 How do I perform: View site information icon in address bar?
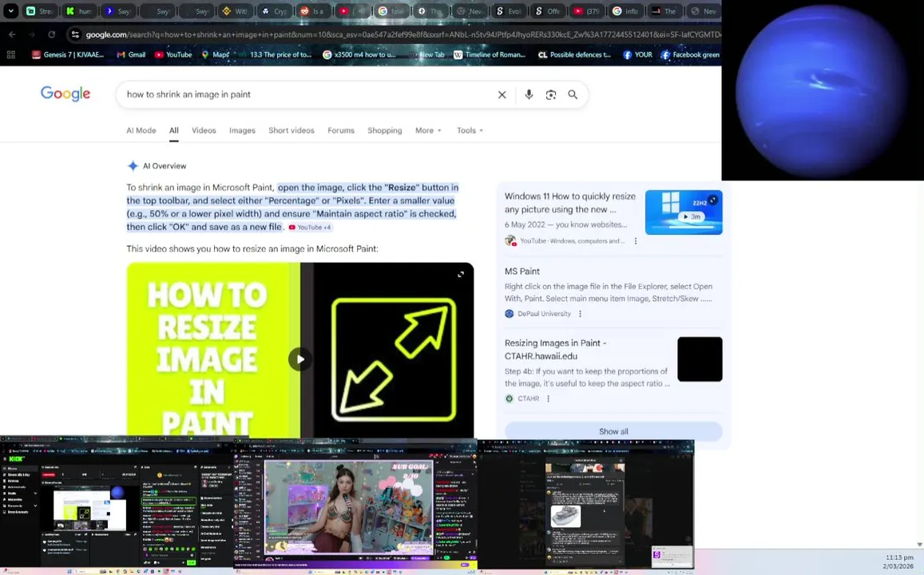click(75, 35)
